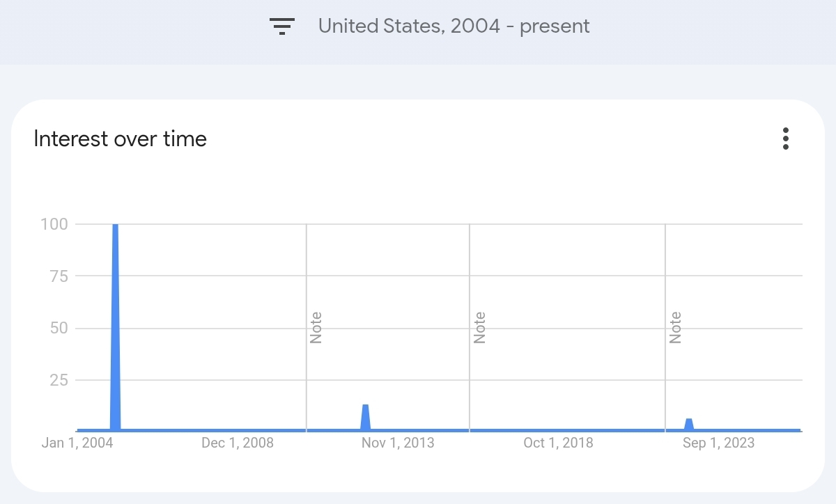Click the tall 2004 spike at 100
Screen dimensions: 836x504
point(116,327)
